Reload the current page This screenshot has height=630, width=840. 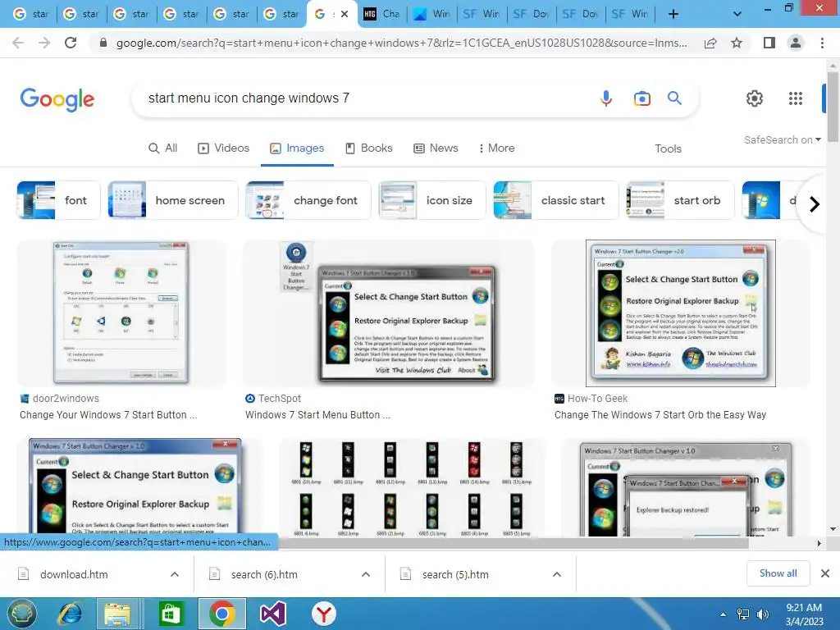click(x=71, y=43)
